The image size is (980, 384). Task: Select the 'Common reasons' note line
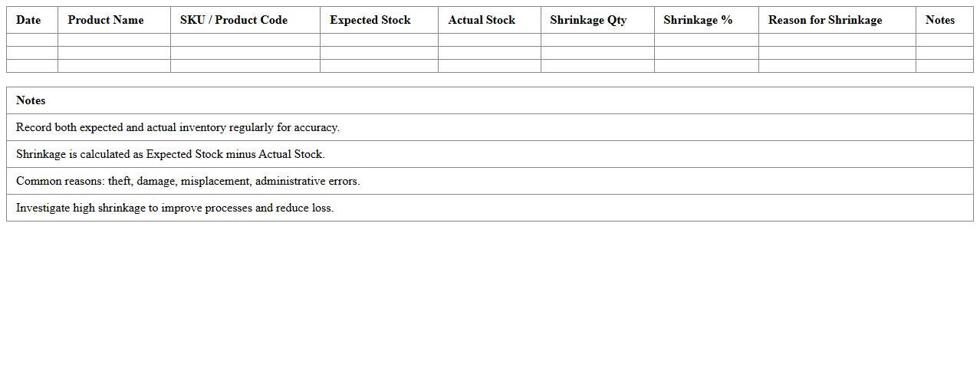[x=188, y=181]
